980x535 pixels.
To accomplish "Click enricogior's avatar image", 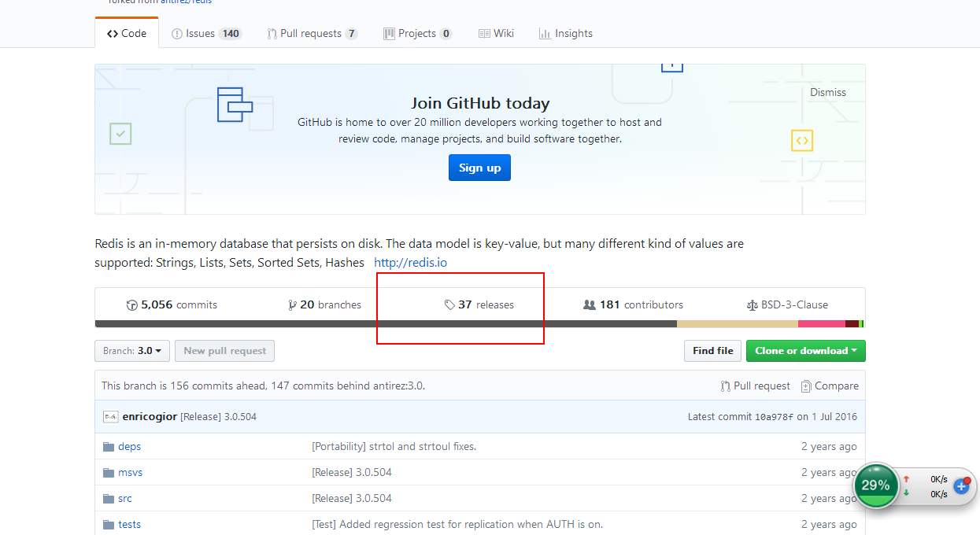I will (110, 416).
